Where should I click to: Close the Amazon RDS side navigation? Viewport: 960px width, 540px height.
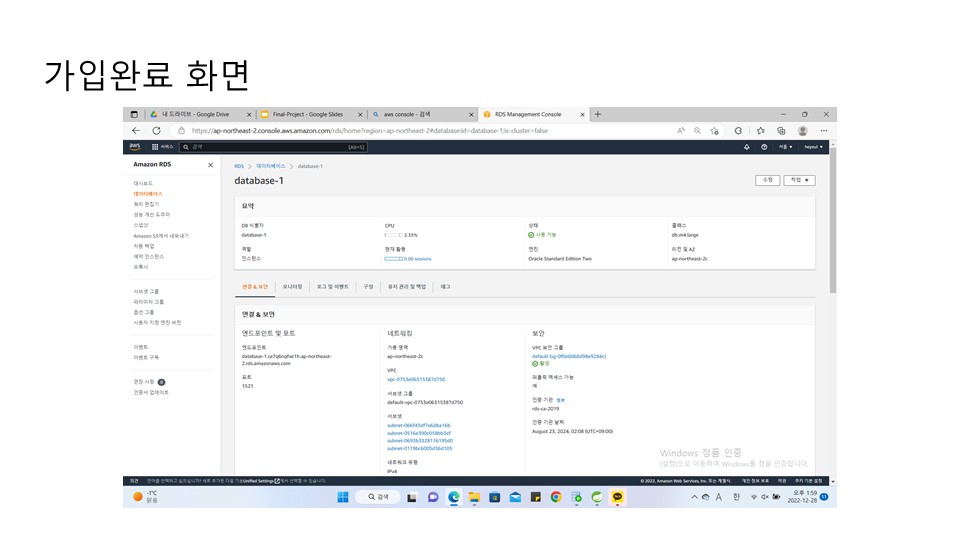tap(210, 165)
